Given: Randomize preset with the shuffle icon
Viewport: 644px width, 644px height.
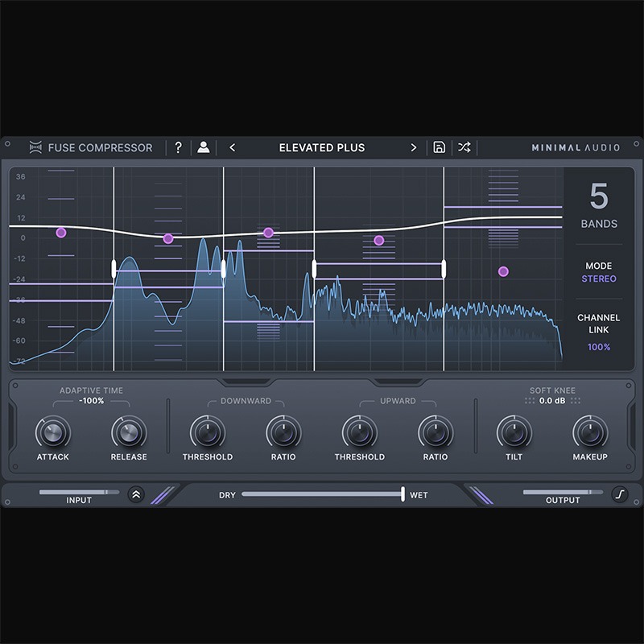Looking at the screenshot, I should tap(464, 147).
